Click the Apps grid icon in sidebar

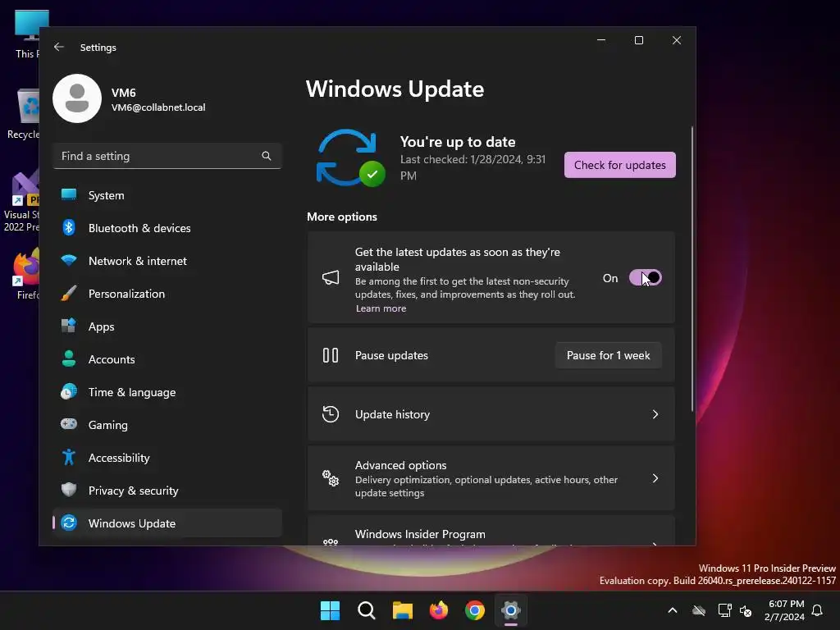pyautogui.click(x=69, y=326)
